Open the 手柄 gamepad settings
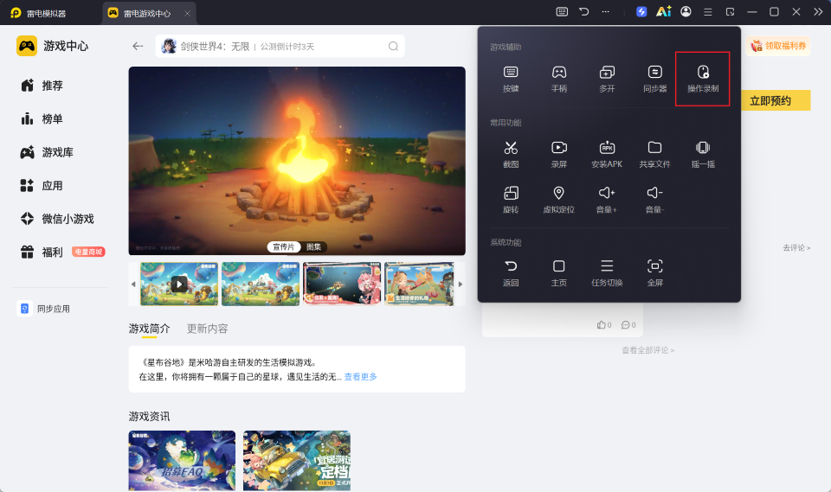 (x=559, y=78)
